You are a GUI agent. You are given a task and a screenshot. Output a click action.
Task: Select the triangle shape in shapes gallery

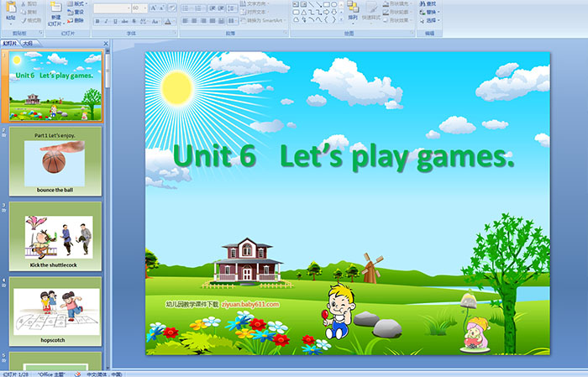[x=304, y=13]
